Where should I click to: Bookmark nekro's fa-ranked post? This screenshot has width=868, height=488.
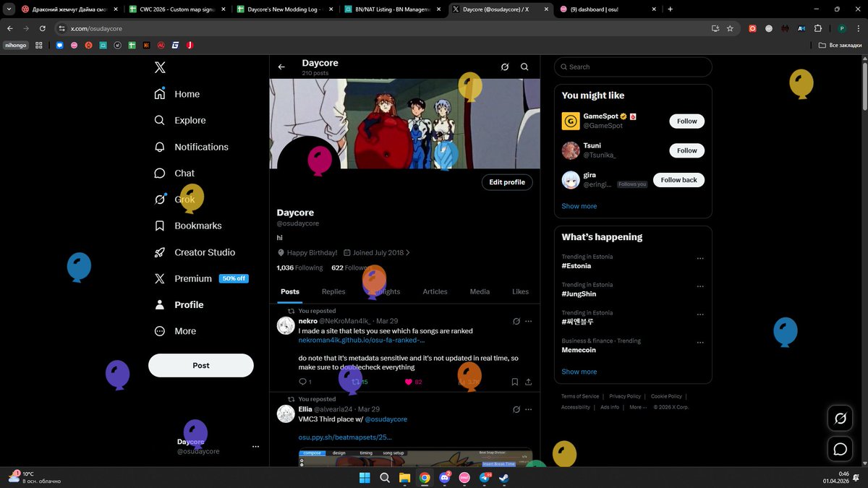coord(514,382)
